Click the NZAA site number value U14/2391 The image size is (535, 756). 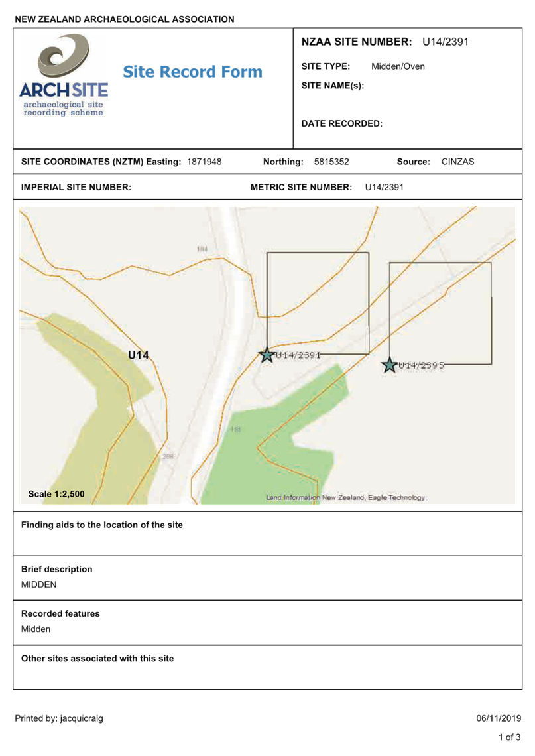[x=446, y=42]
